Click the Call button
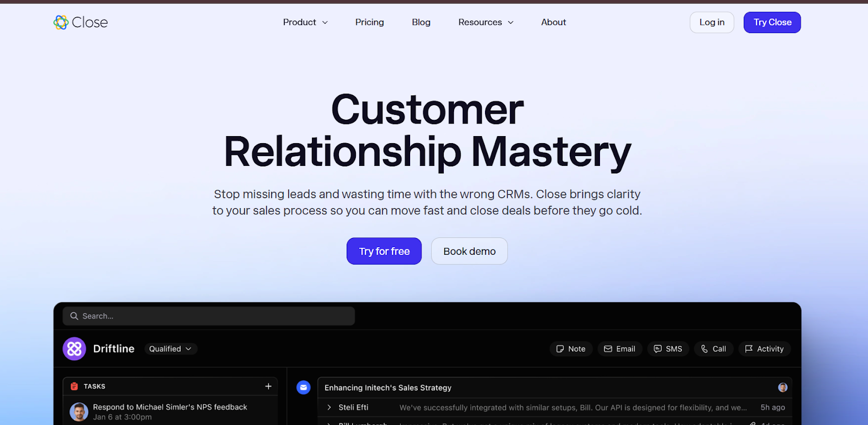Viewport: 868px width, 425px height. tap(713, 349)
